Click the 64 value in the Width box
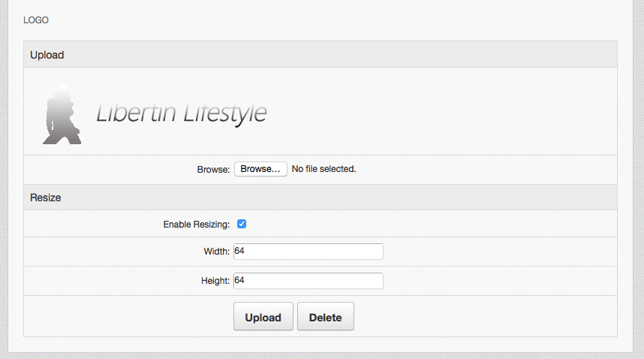The image size is (644, 359). point(239,252)
